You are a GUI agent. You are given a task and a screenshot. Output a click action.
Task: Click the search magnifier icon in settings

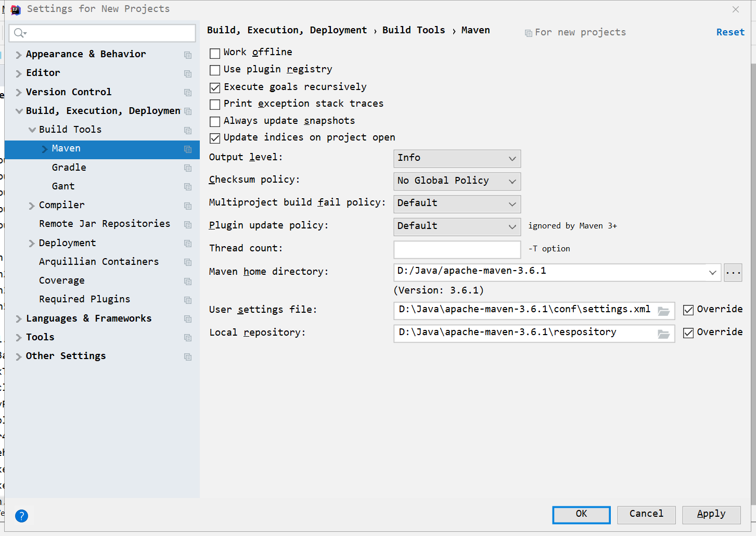click(20, 33)
